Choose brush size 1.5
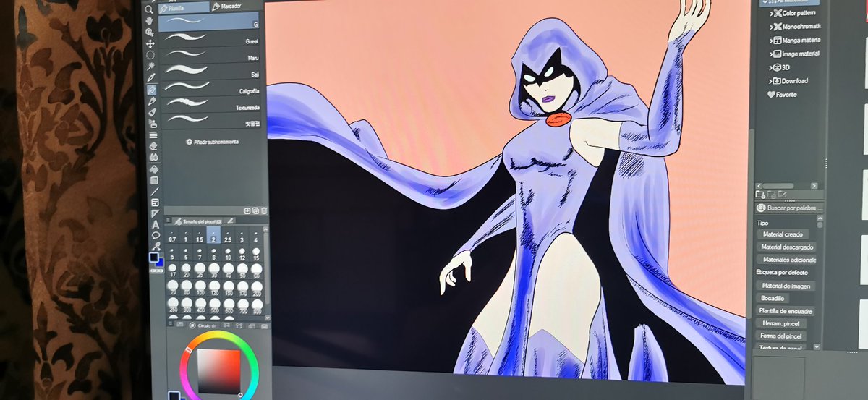The image size is (868, 400). click(x=200, y=236)
